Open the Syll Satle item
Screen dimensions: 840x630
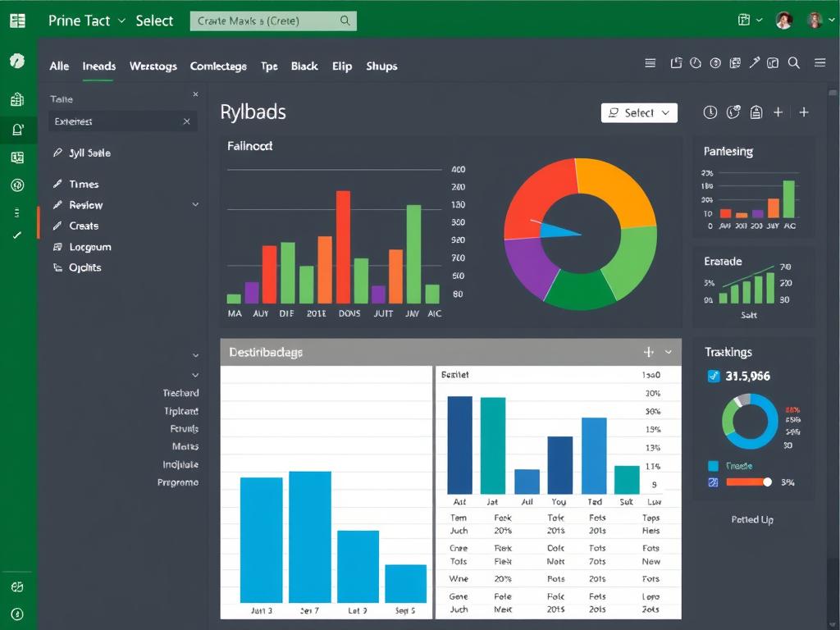(89, 153)
